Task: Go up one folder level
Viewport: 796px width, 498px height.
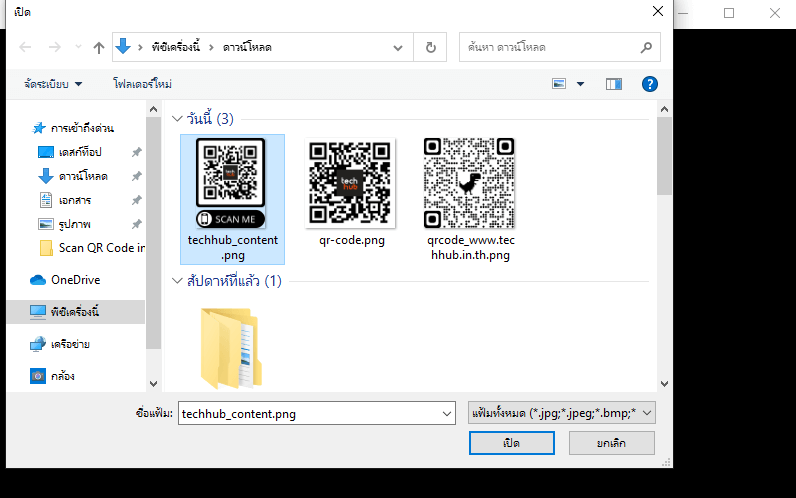Action: coord(98,47)
